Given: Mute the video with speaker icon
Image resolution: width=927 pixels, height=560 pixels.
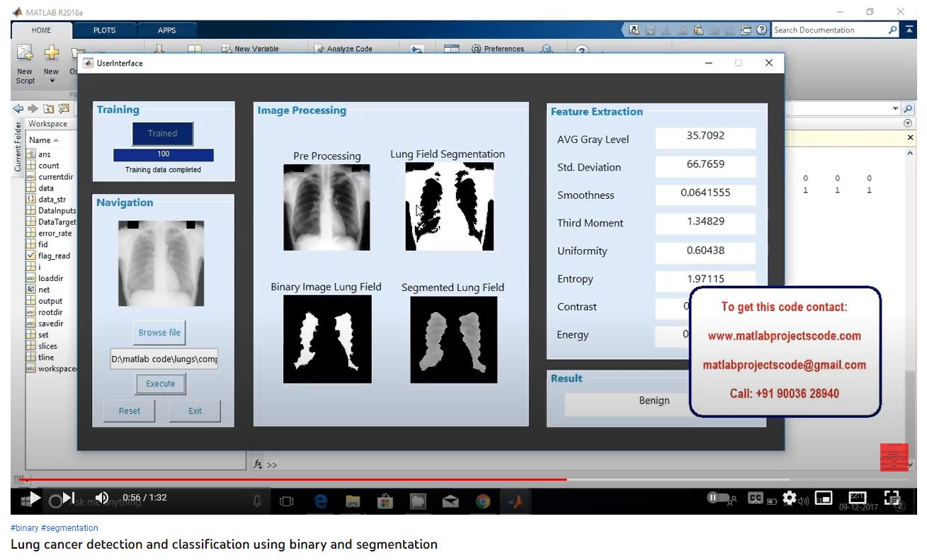Looking at the screenshot, I should 102,498.
